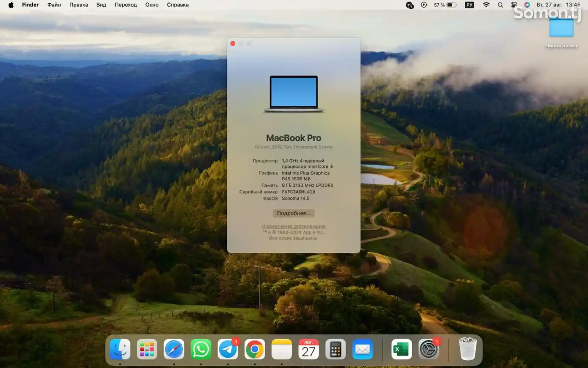Click the serial number FVFC3ADML410
The width and height of the screenshot is (588, 368).
[x=298, y=192]
